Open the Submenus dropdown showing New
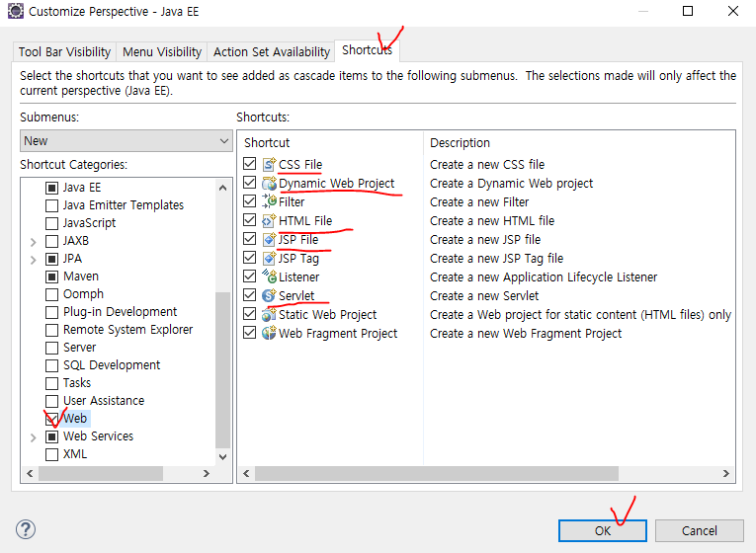756x553 pixels. [x=126, y=140]
